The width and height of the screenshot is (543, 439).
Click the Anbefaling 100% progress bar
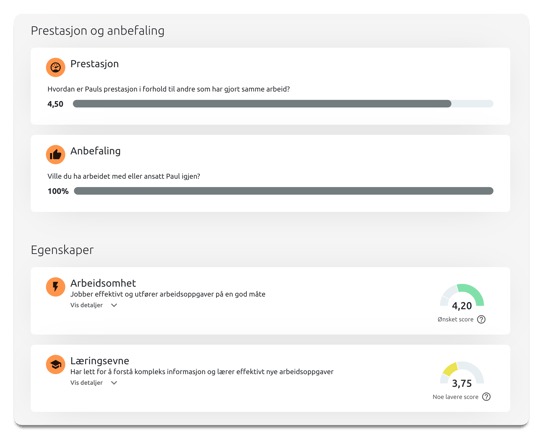pyautogui.click(x=284, y=191)
